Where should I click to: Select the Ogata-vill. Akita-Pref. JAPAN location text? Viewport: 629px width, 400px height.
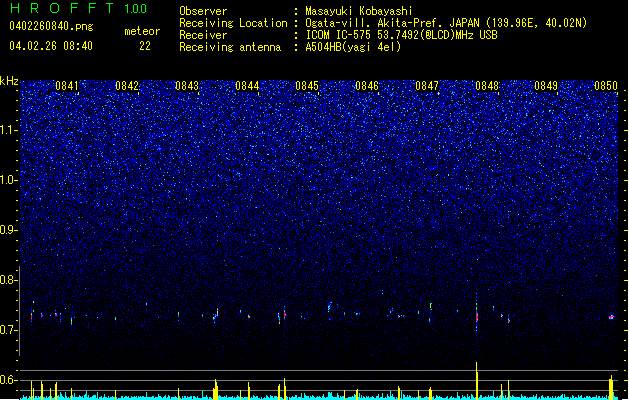tap(446, 23)
